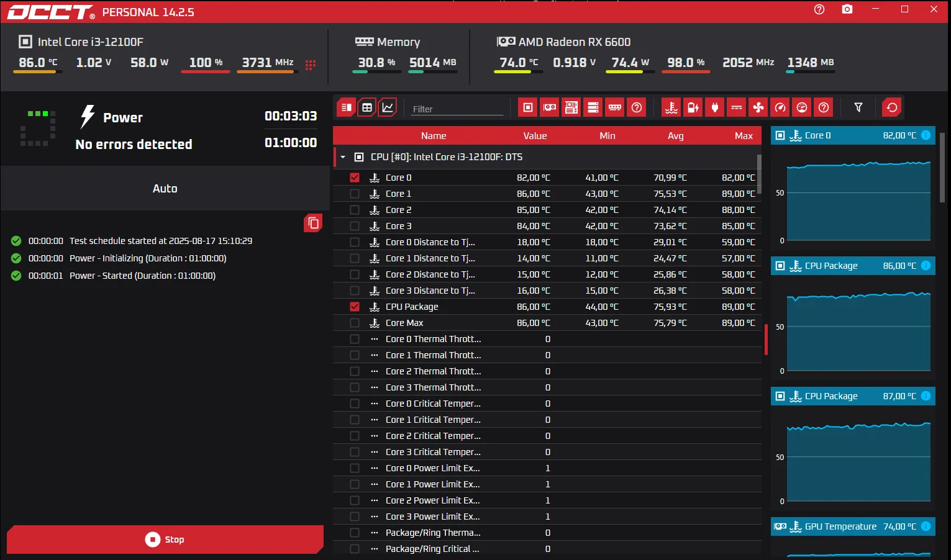Open the info icon on the Core 0 graph
951x560 pixels.
(926, 135)
